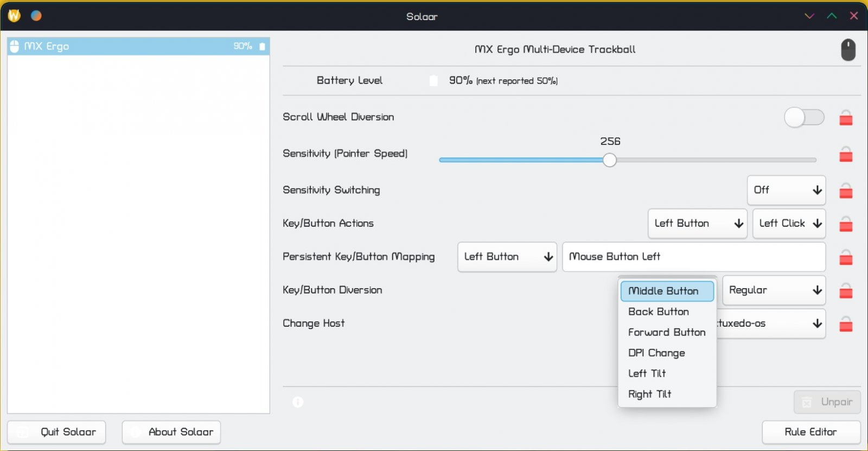This screenshot has width=868, height=451.
Task: Open the Rule Editor
Action: 810,432
